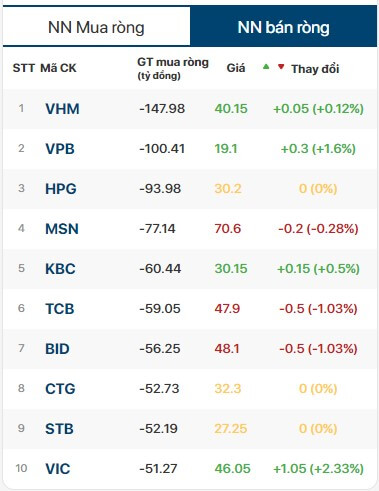The width and height of the screenshot is (379, 491).
Task: Click the Giá column header
Action: [x=236, y=68]
